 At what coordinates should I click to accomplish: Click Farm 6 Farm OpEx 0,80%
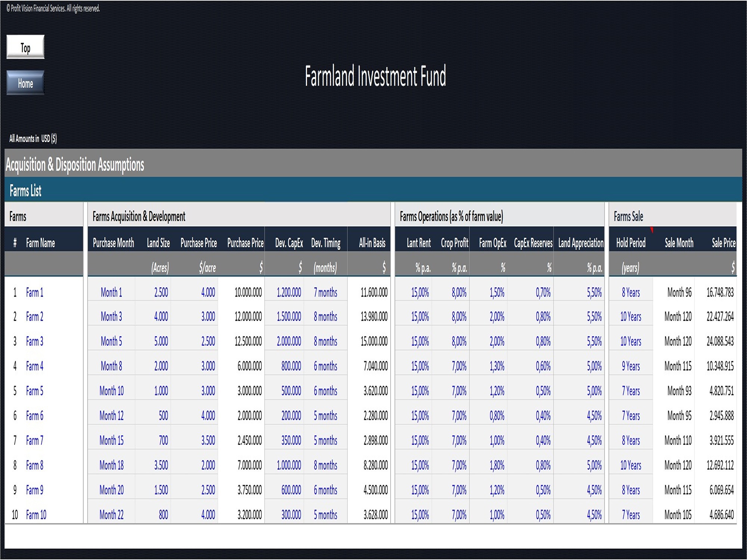tap(497, 416)
